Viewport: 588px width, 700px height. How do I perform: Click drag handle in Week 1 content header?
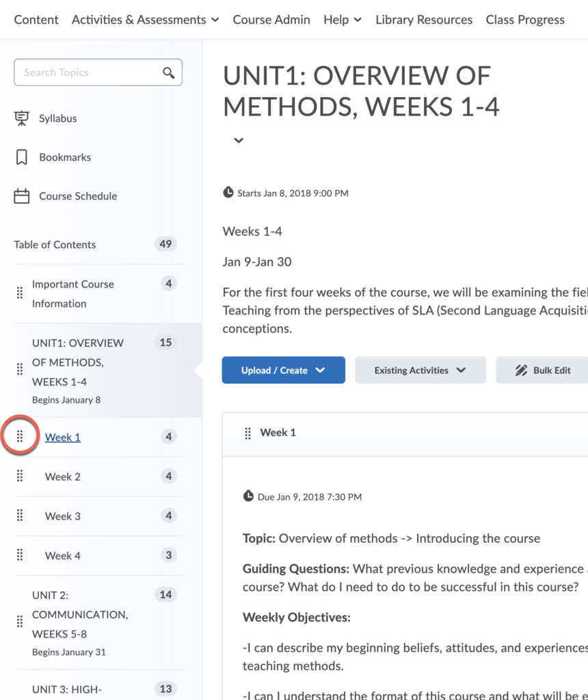pos(248,433)
